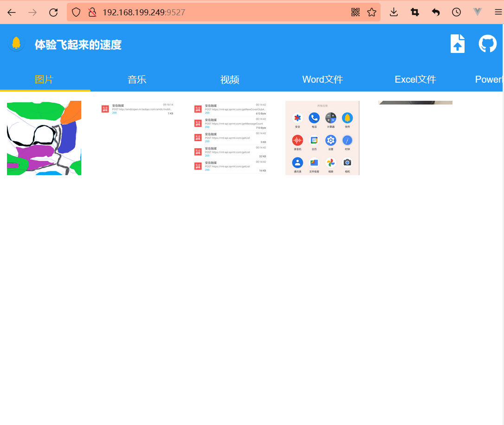This screenshot has height=425, width=504.
Task: Click the browser forward arrow
Action: point(32,13)
